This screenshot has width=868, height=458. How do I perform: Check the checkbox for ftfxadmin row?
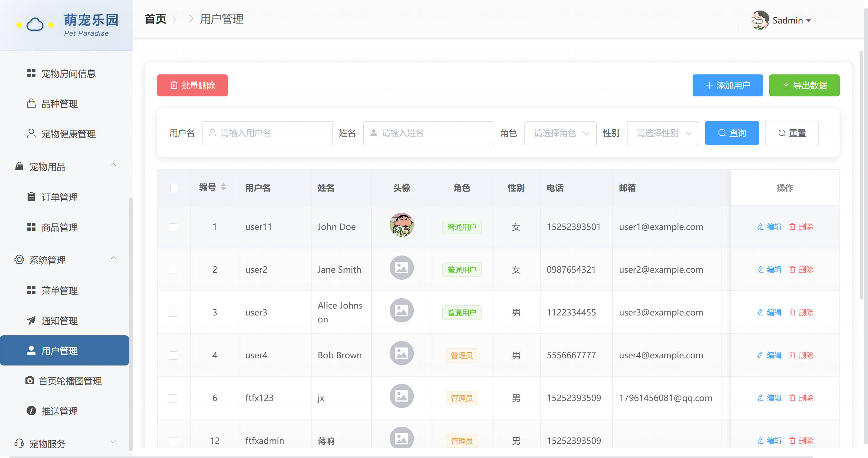pos(173,441)
